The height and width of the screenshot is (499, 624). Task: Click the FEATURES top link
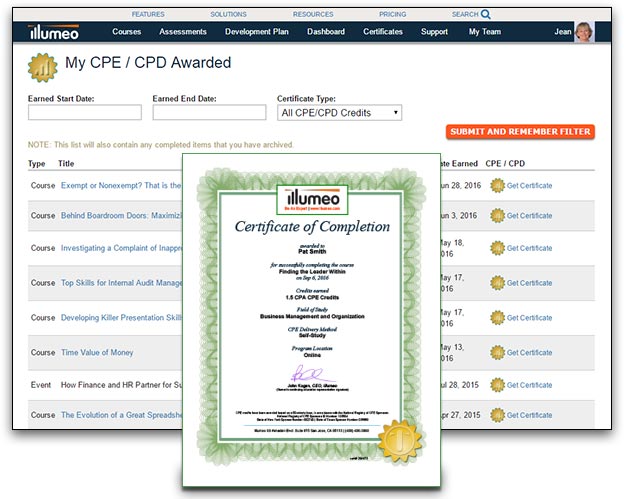pyautogui.click(x=148, y=14)
